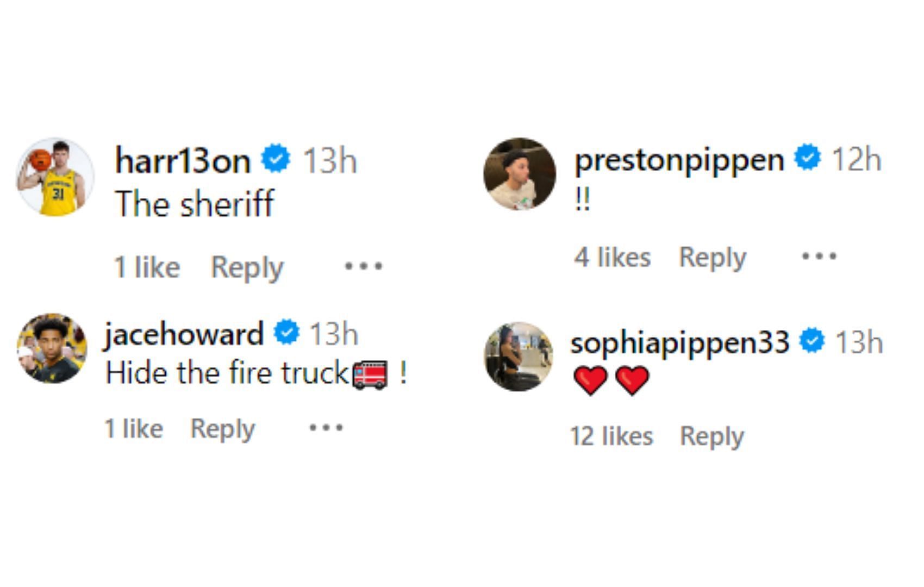The height and width of the screenshot is (587, 924).
Task: Click sophiapippen33's avatar photo
Action: coord(519,357)
